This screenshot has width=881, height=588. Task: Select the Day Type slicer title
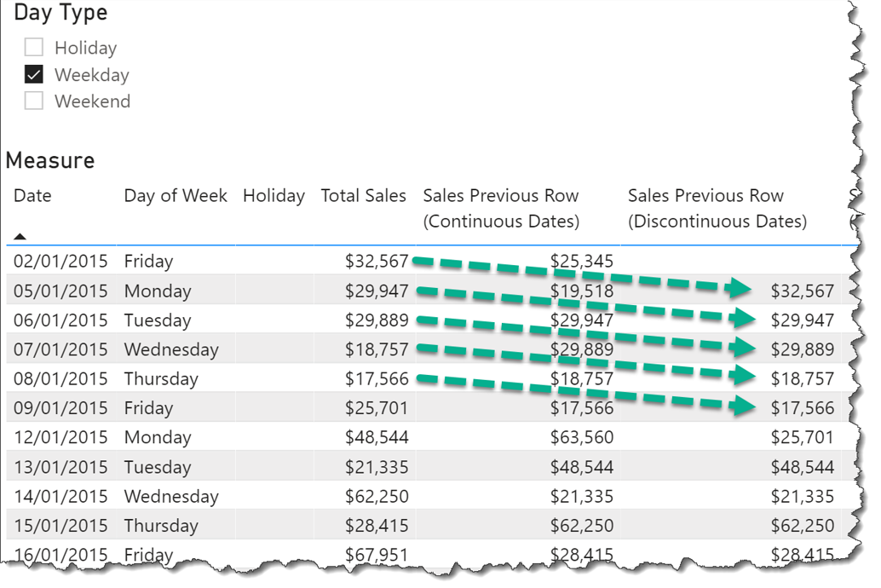(60, 13)
